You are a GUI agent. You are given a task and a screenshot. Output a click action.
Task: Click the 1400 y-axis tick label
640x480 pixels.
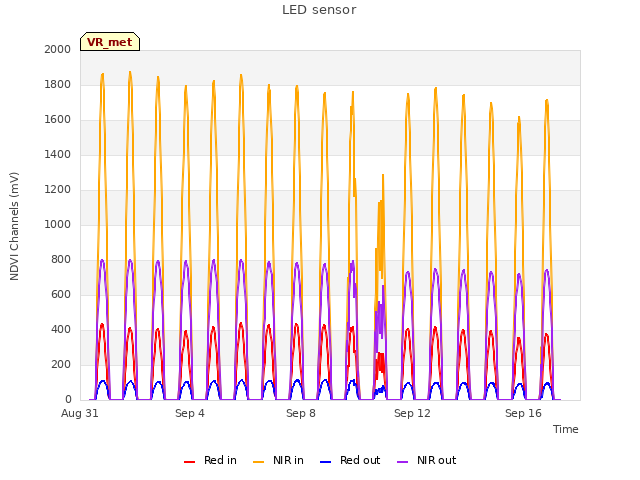[x=58, y=154]
